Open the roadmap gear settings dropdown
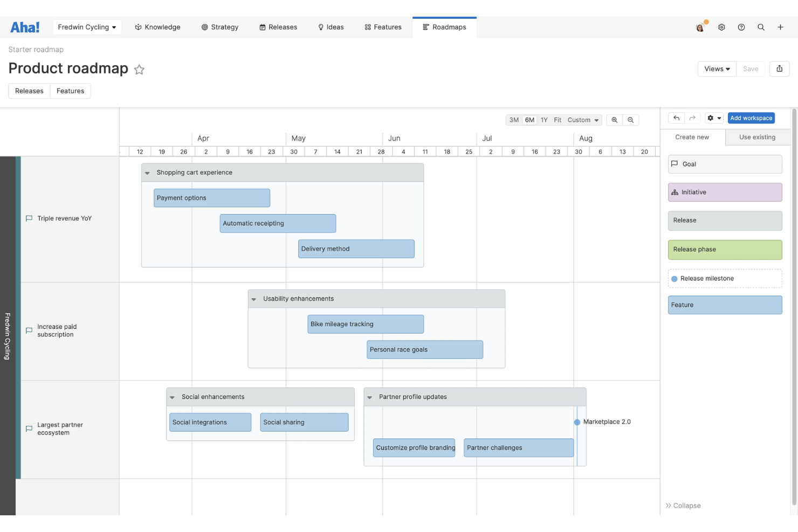 click(714, 118)
